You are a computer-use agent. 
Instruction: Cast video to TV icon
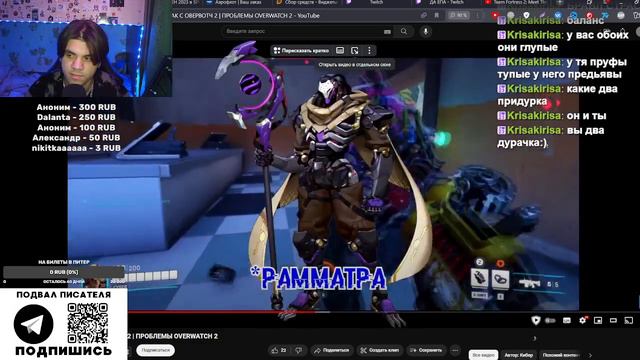[629, 320]
